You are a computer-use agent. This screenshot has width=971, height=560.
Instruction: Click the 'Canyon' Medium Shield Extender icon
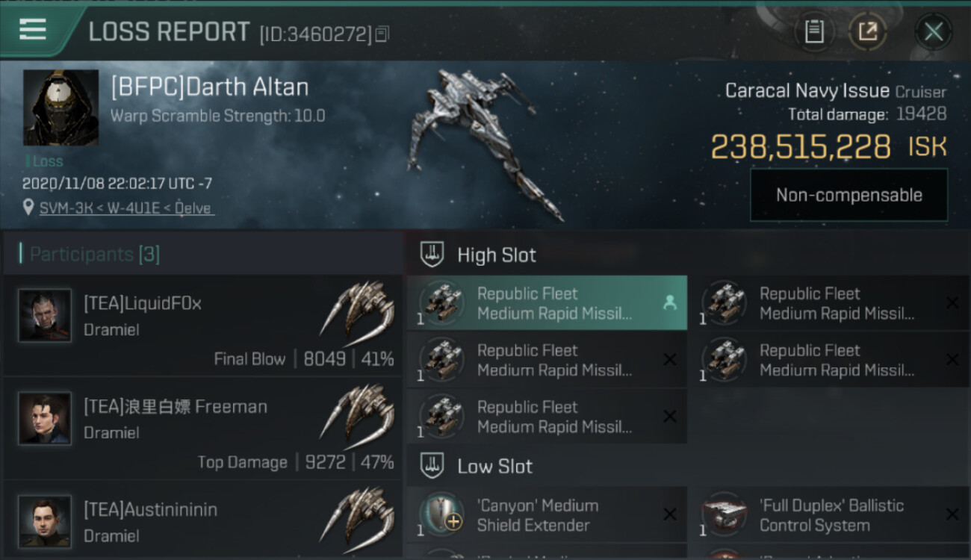(441, 515)
